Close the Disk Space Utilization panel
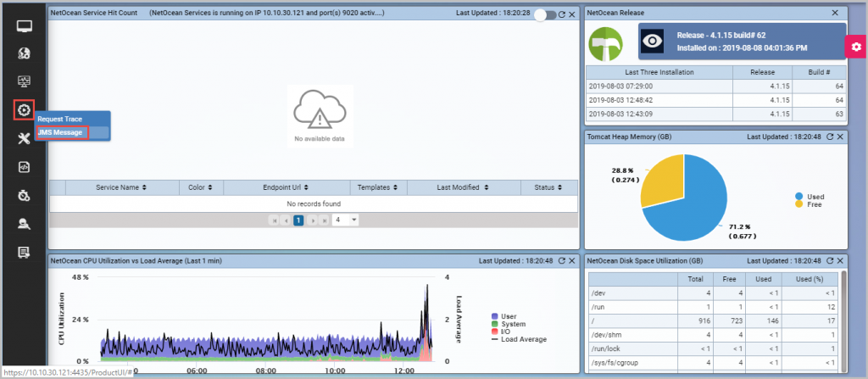This screenshot has height=379, width=868. pyautogui.click(x=840, y=260)
